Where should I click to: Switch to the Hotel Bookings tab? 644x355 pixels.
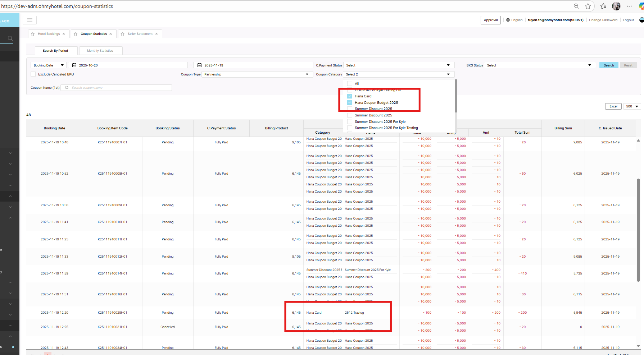49,34
